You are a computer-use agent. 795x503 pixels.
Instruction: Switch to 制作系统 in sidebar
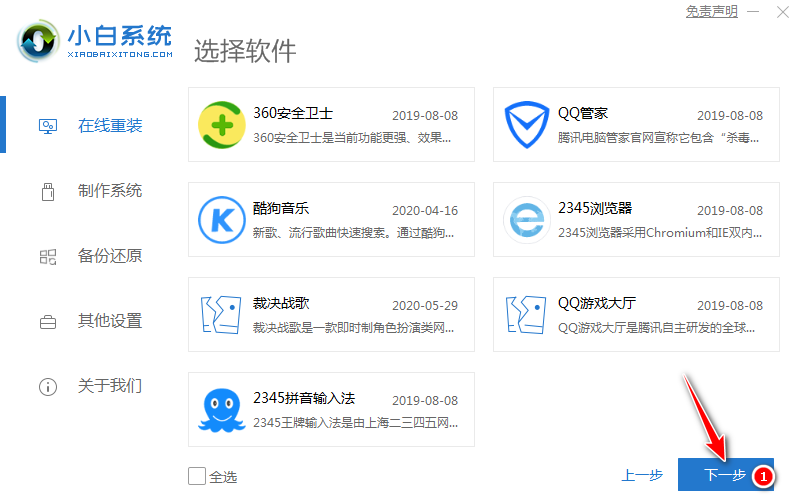(110, 191)
